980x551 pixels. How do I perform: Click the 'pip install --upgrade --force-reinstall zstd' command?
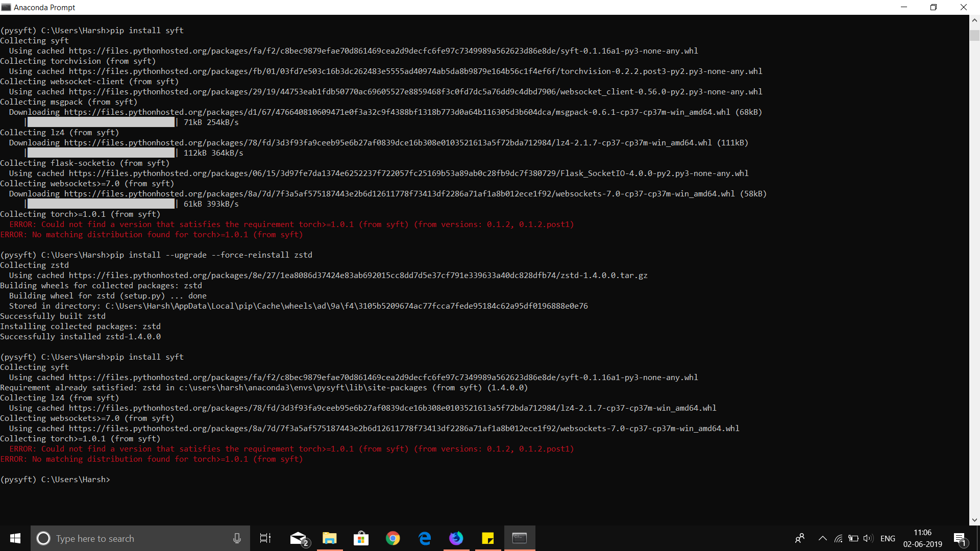[211, 255]
